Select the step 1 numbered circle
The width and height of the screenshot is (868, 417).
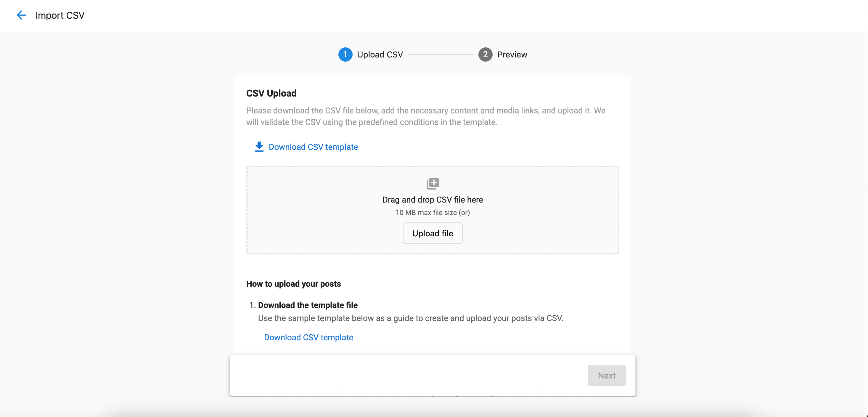click(345, 54)
